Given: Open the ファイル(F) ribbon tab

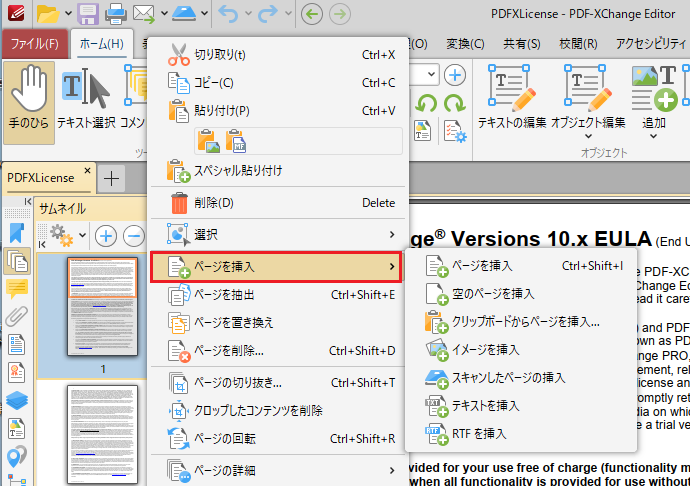Looking at the screenshot, I should (34, 44).
